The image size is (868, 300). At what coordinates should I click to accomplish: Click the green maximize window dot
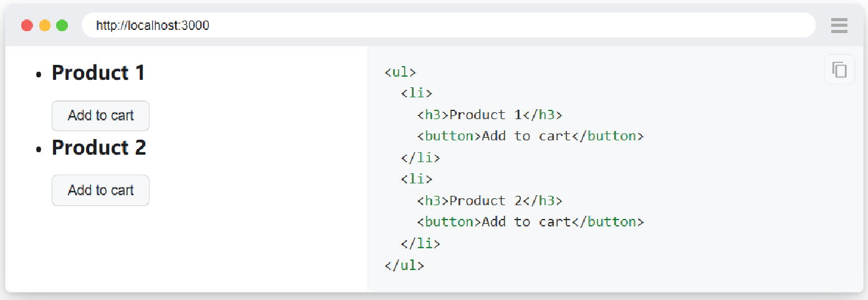tap(62, 26)
